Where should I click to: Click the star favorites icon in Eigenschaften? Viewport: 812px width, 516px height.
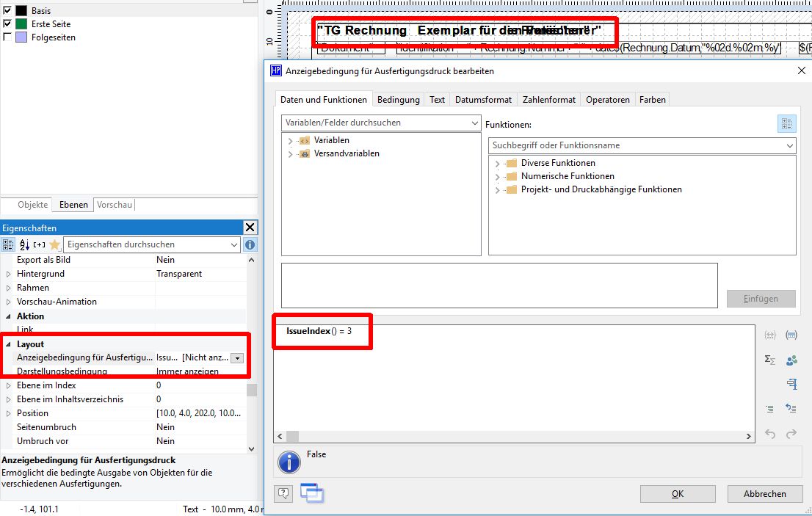54,244
